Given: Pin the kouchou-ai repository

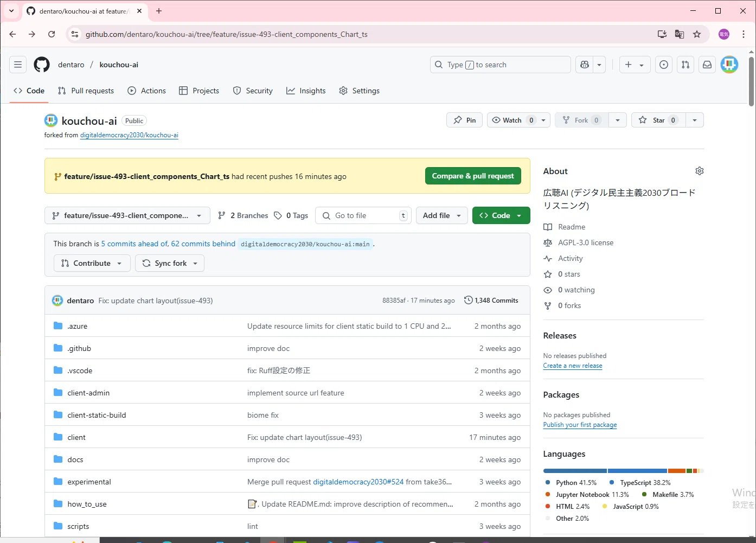Looking at the screenshot, I should click(x=464, y=120).
